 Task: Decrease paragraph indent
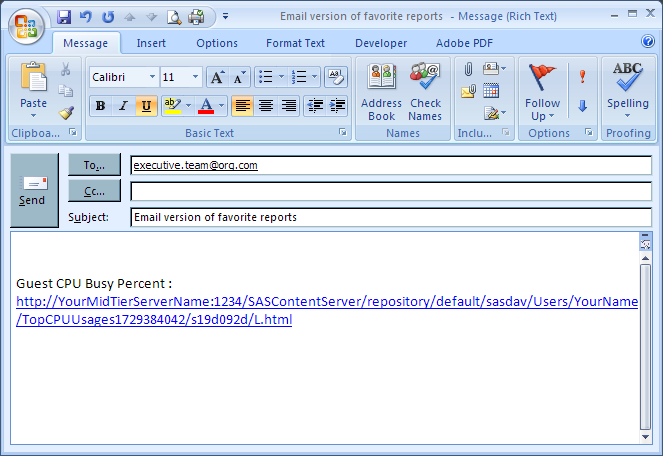point(315,105)
